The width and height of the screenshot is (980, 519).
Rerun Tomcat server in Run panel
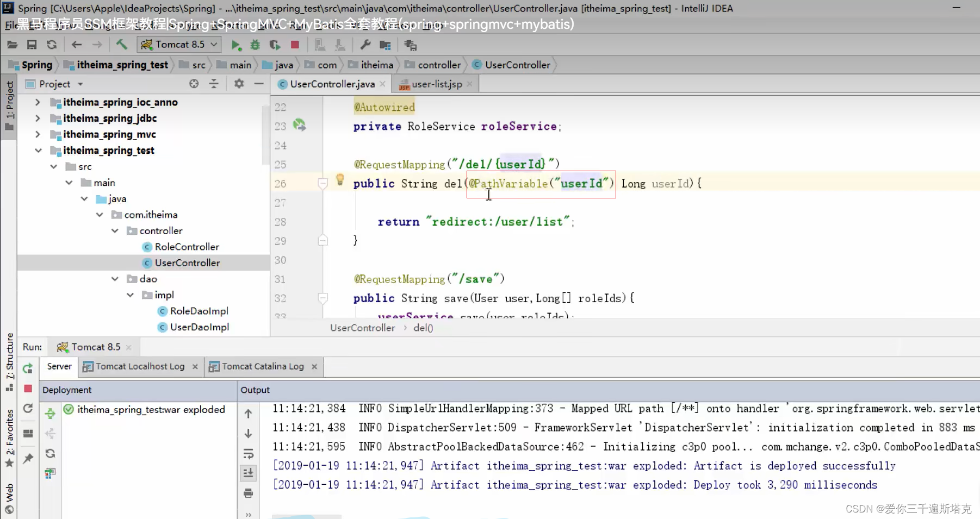point(28,369)
